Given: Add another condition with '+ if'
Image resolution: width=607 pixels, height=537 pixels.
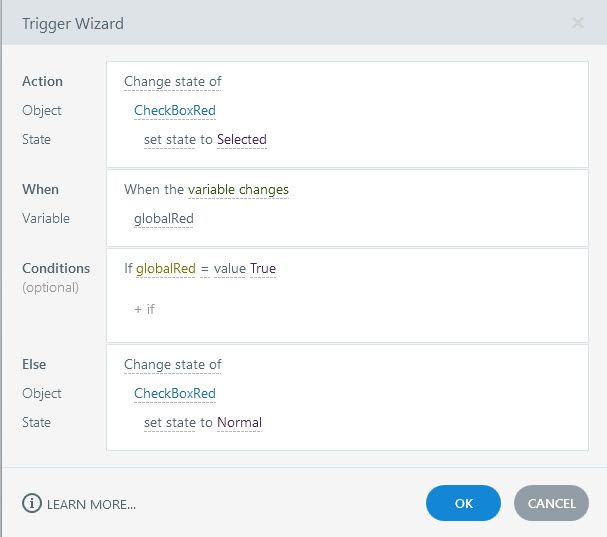Looking at the screenshot, I should pos(144,309).
